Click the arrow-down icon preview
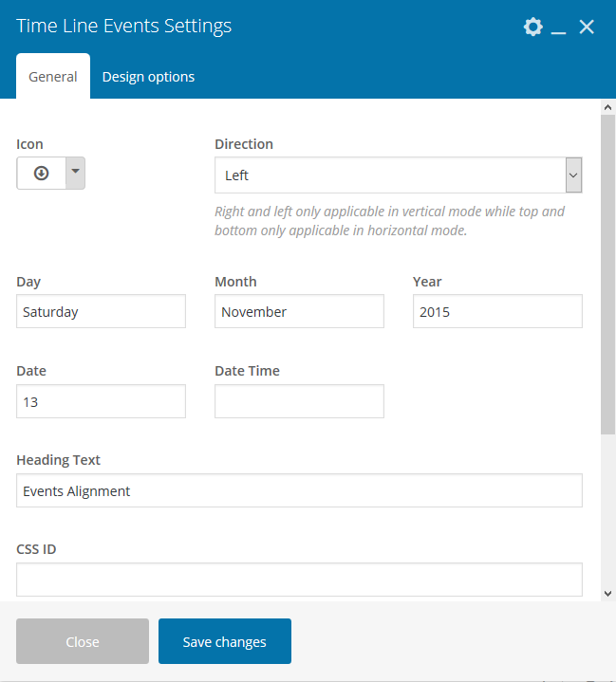Screen dimensions: 616x682 tap(41, 174)
